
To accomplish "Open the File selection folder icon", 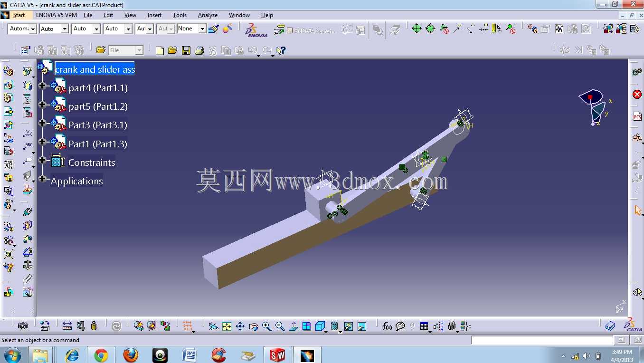I will (101, 50).
